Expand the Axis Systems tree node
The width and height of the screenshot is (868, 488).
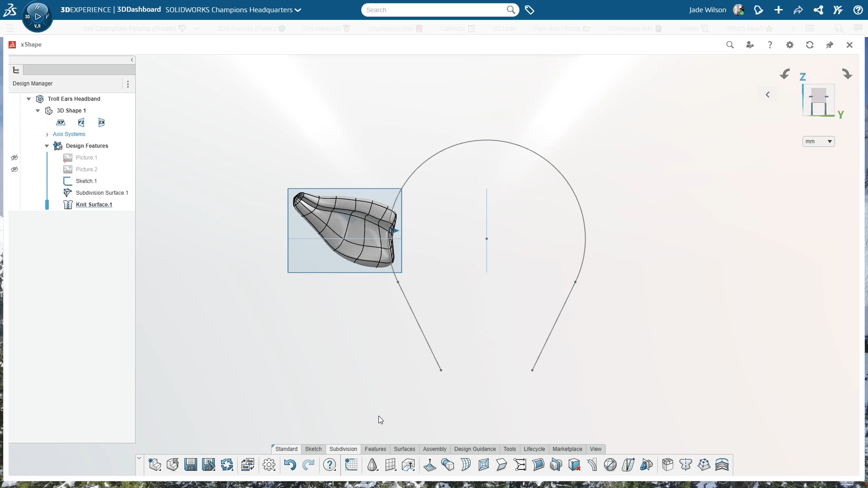[x=47, y=134]
